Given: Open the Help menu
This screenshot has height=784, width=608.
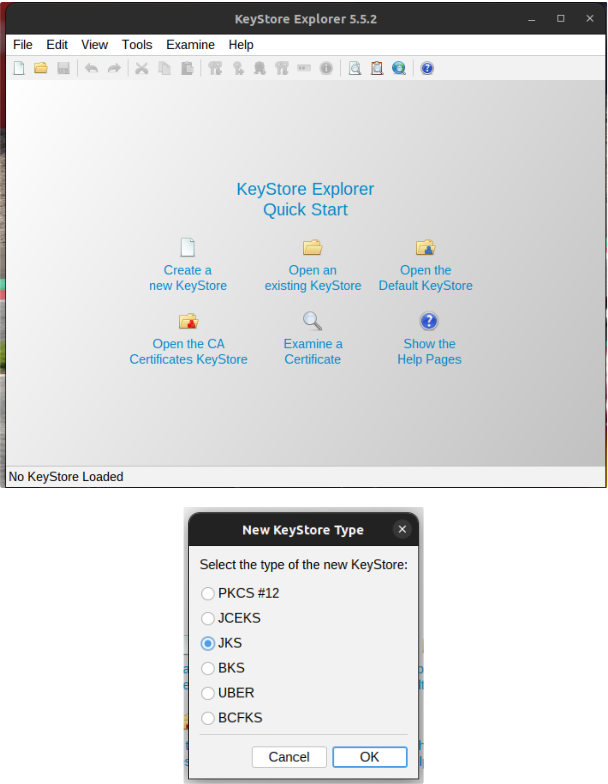Looking at the screenshot, I should pyautogui.click(x=241, y=44).
